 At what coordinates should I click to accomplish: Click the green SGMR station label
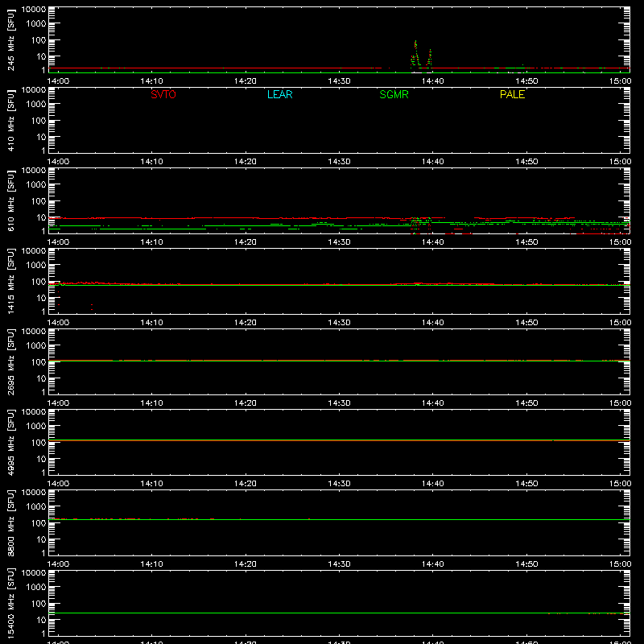394,94
